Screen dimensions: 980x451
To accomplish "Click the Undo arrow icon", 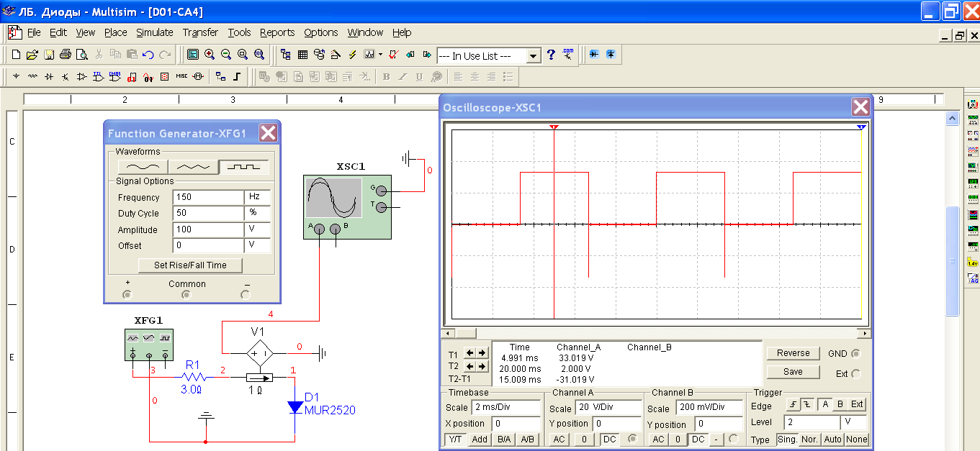I will click(x=148, y=55).
